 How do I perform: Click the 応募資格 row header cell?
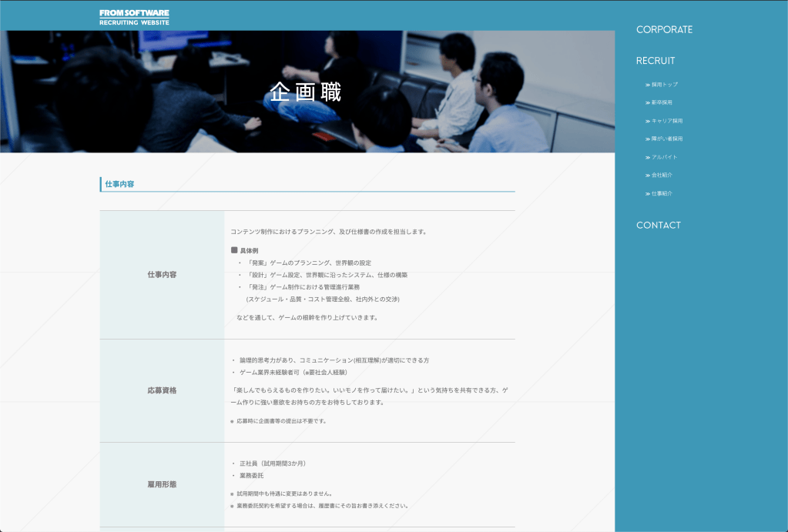click(x=162, y=390)
